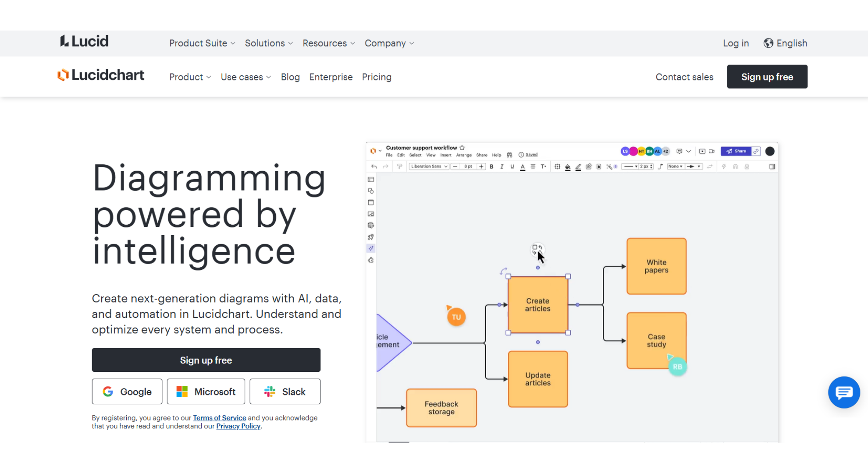
Task: Click the presentation play icon
Action: (x=703, y=151)
